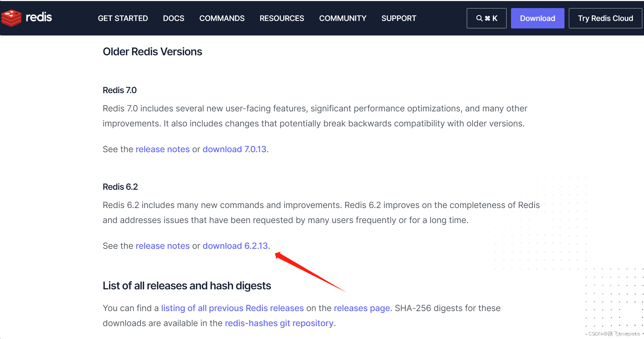Open the search box with magnifier icon
This screenshot has width=644, height=339.
(x=486, y=18)
